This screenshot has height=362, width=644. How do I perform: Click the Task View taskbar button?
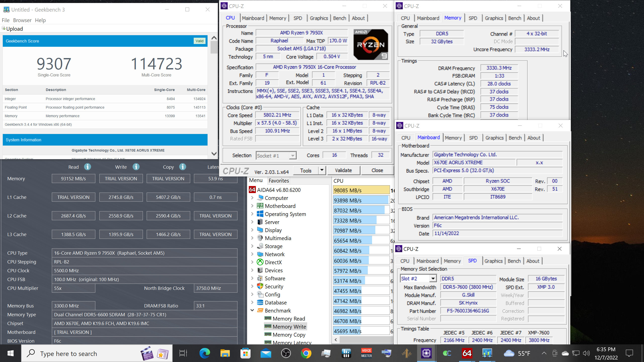(x=183, y=353)
